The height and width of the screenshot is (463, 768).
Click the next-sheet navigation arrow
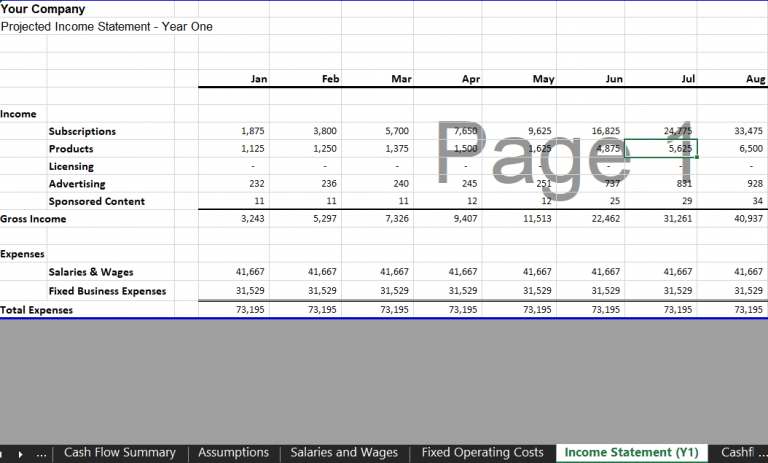(x=20, y=454)
